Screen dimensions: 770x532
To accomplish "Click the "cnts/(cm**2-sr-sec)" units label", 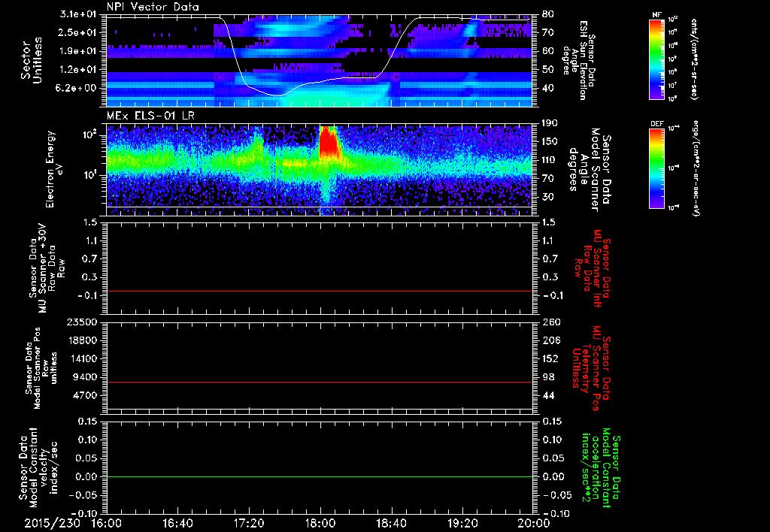I will click(693, 59).
